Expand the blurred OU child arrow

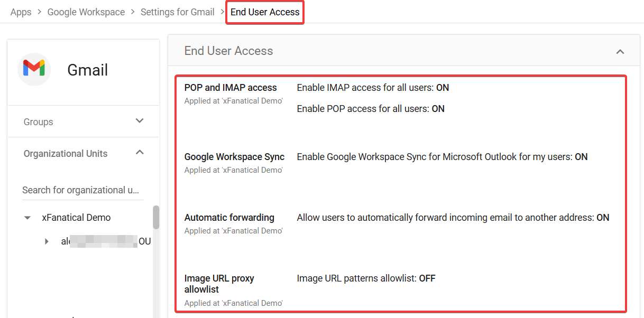(47, 241)
